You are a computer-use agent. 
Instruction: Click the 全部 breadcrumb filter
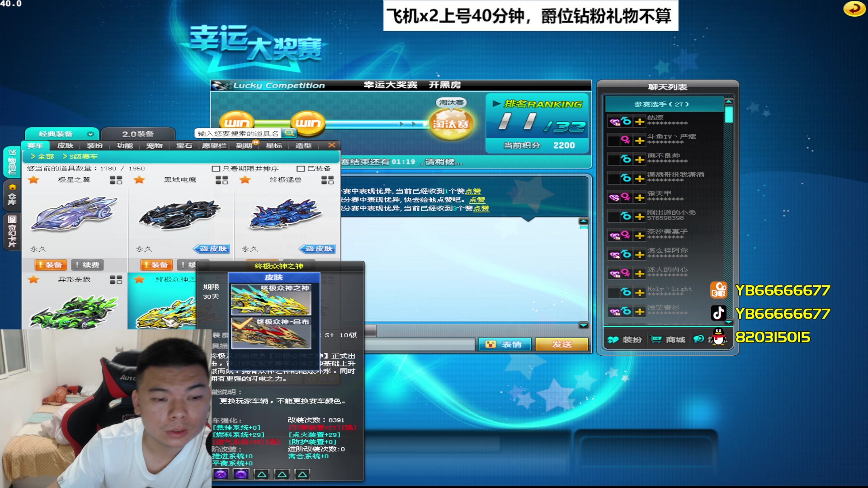point(46,157)
